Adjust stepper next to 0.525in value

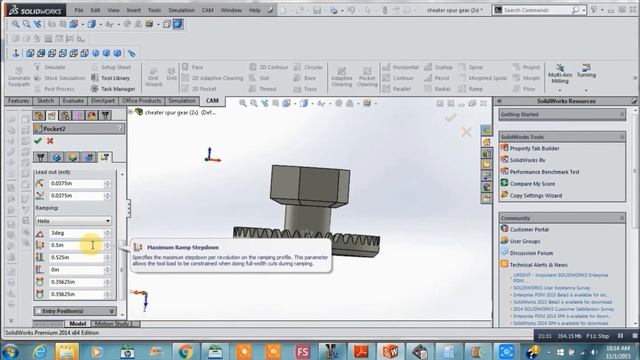coord(107,258)
